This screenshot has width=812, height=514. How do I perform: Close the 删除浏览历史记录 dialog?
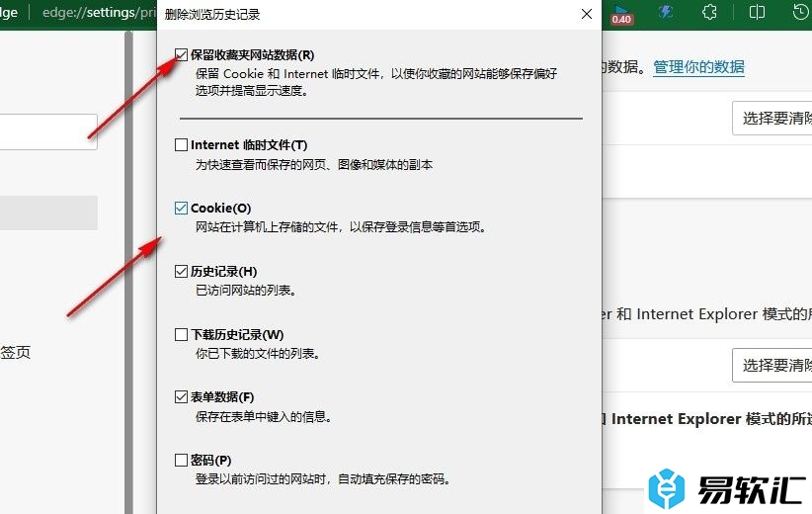(x=586, y=14)
